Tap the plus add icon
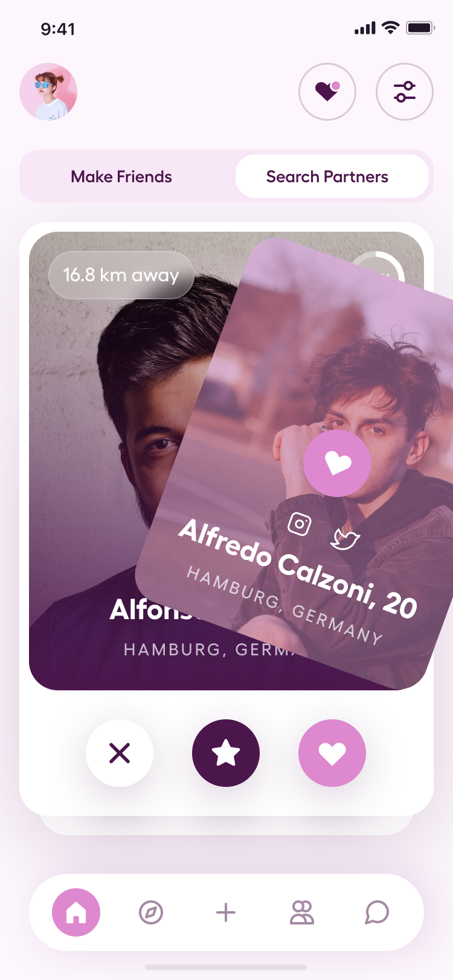Viewport: 453px width, 980px height. coord(226,912)
